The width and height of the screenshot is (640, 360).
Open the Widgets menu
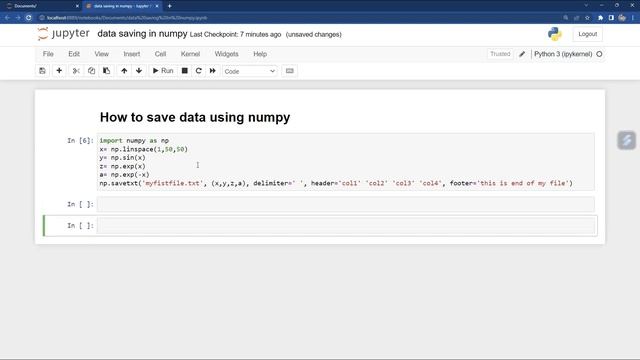(227, 54)
